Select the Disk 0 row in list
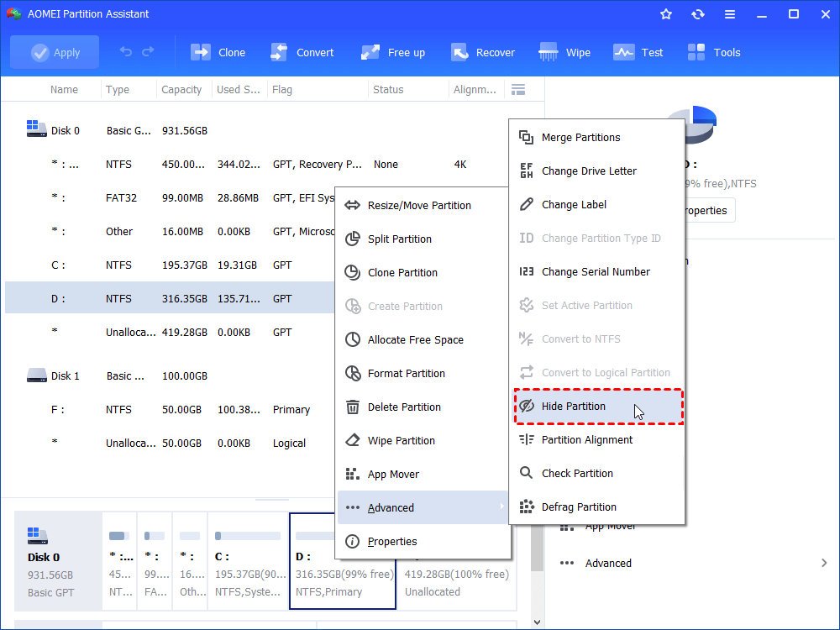This screenshot has height=630, width=840. click(257, 131)
